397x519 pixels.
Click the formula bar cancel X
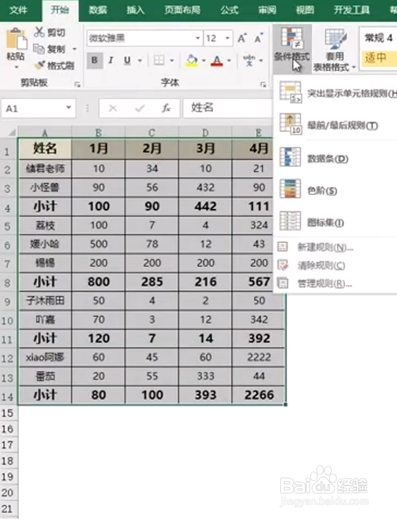pos(113,108)
